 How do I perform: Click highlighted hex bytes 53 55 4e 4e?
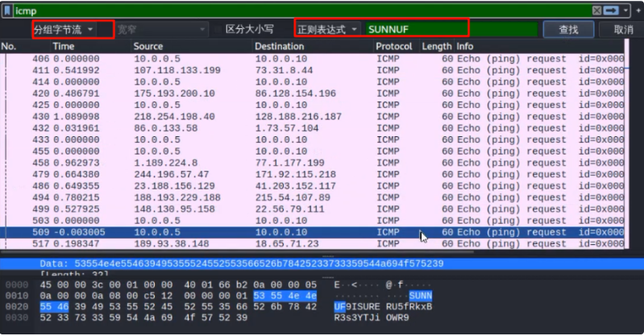[x=285, y=296]
